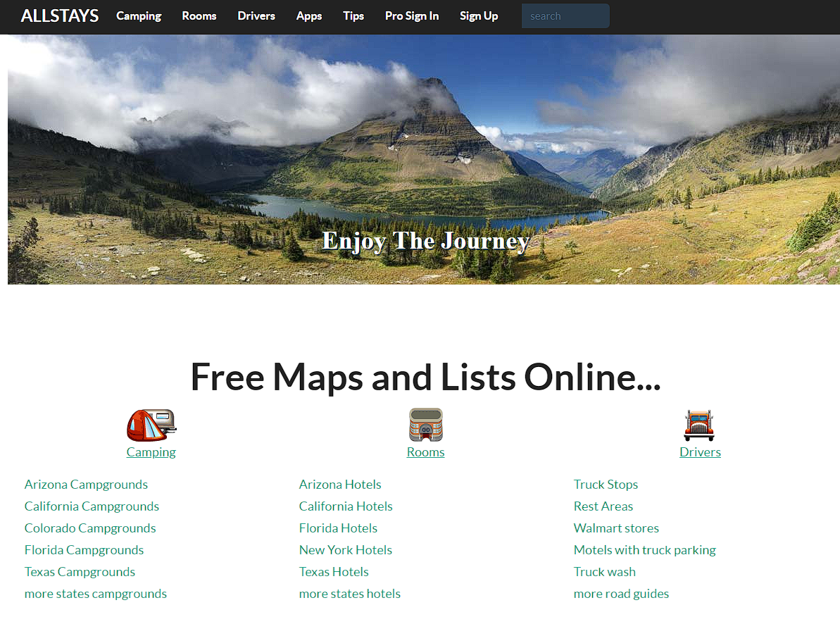Open the Arizona Campgrounds link

point(86,485)
